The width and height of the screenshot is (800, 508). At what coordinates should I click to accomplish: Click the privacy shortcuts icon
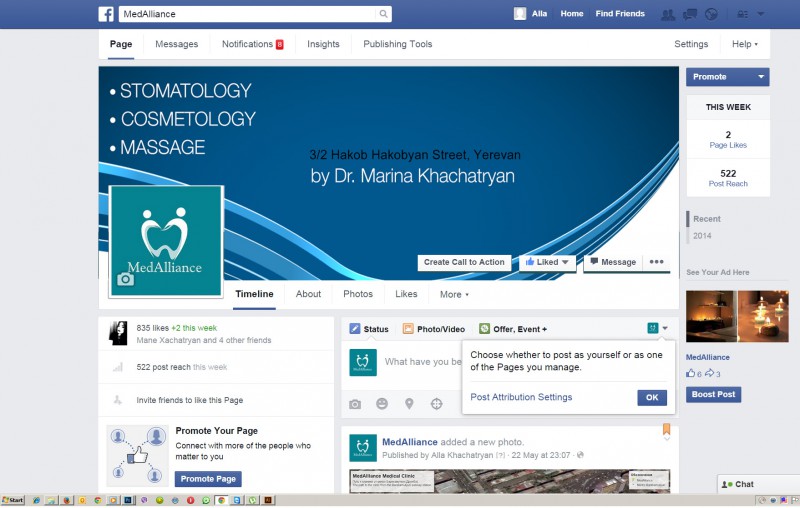point(743,14)
